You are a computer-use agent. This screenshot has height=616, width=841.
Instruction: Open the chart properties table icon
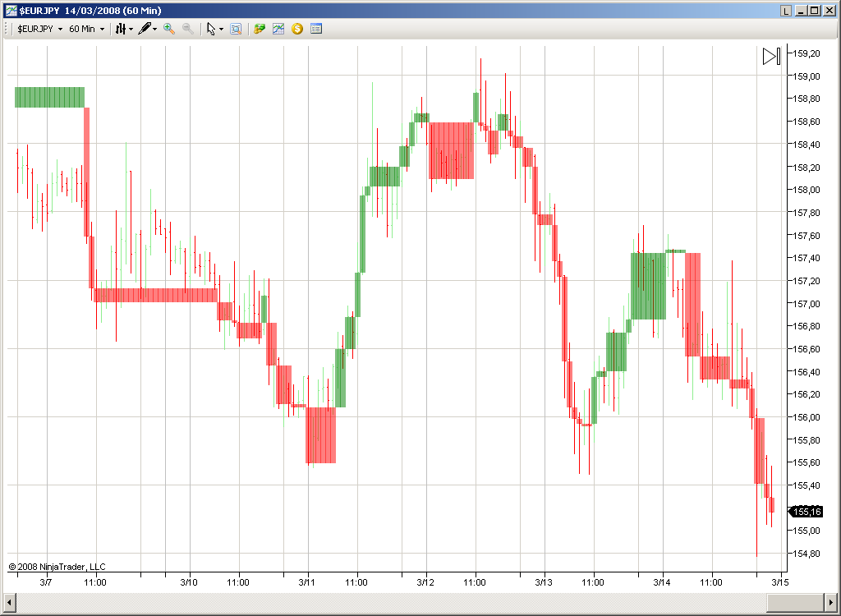[x=316, y=29]
